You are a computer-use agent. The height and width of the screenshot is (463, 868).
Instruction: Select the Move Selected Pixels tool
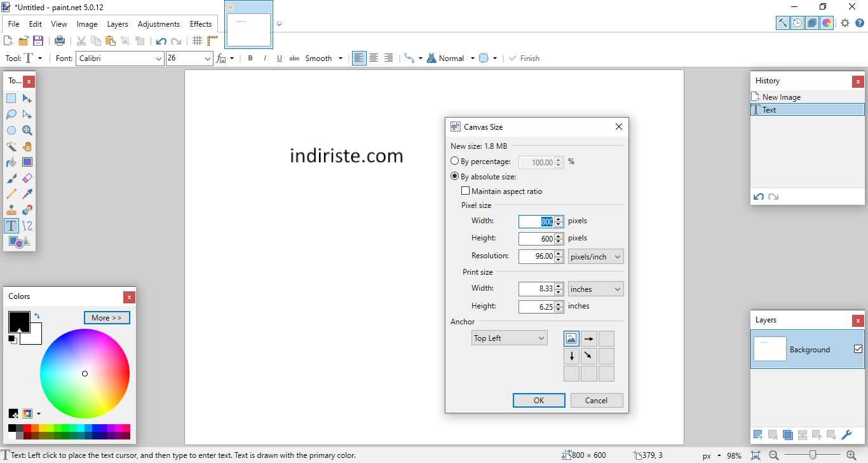[x=27, y=99]
